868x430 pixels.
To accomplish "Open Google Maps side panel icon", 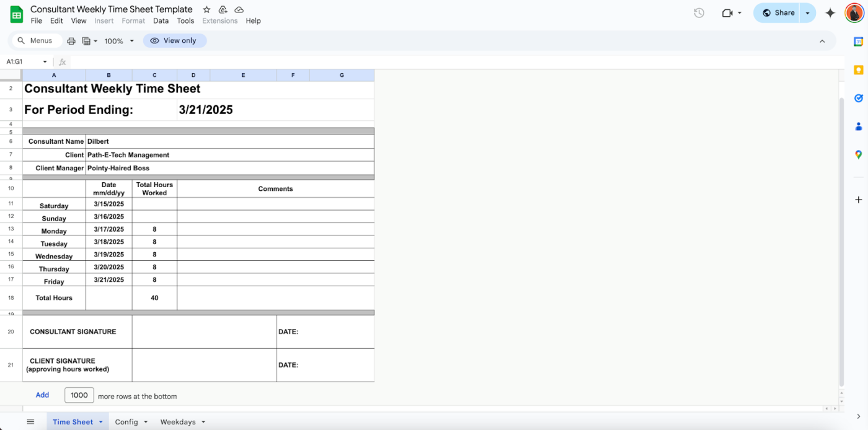I will (858, 155).
